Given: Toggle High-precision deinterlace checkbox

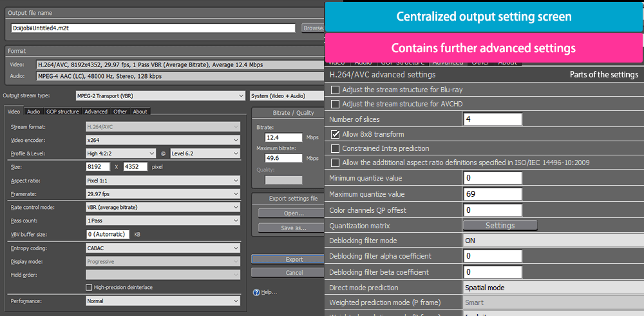Looking at the screenshot, I should pyautogui.click(x=88, y=287).
